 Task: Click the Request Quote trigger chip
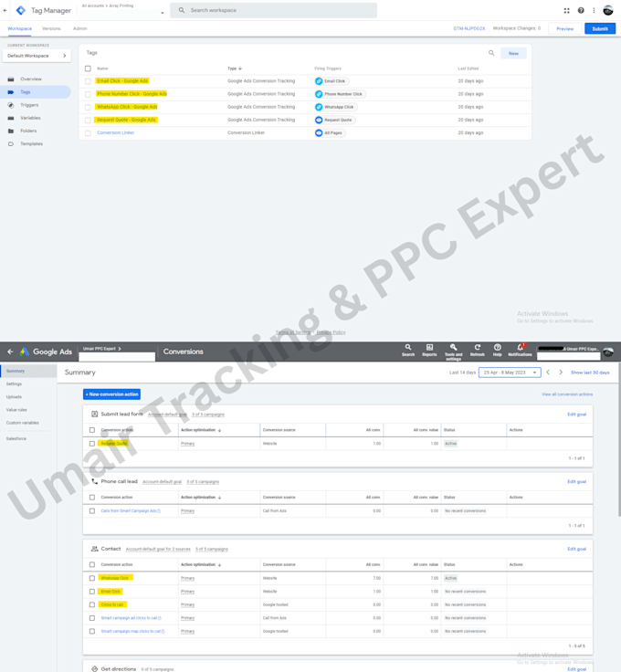click(x=335, y=120)
